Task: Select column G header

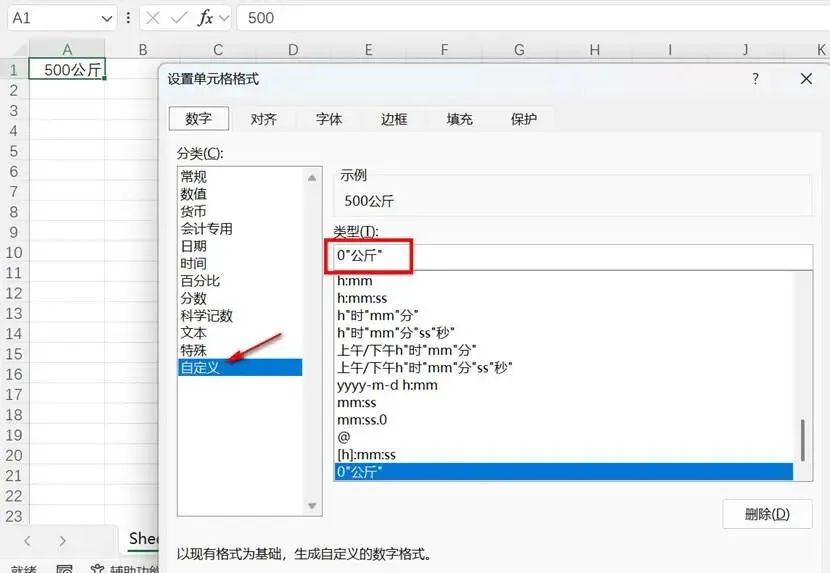Action: pos(519,50)
